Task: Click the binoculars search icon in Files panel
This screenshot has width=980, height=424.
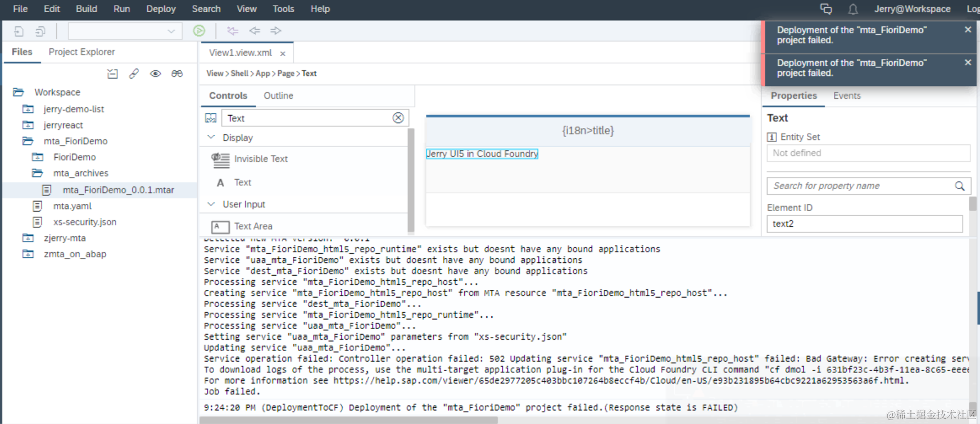Action: tap(177, 74)
